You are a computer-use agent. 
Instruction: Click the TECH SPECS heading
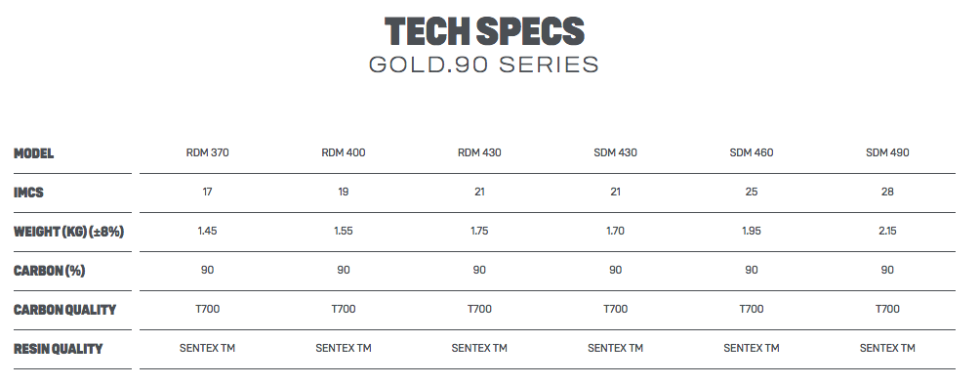click(484, 31)
